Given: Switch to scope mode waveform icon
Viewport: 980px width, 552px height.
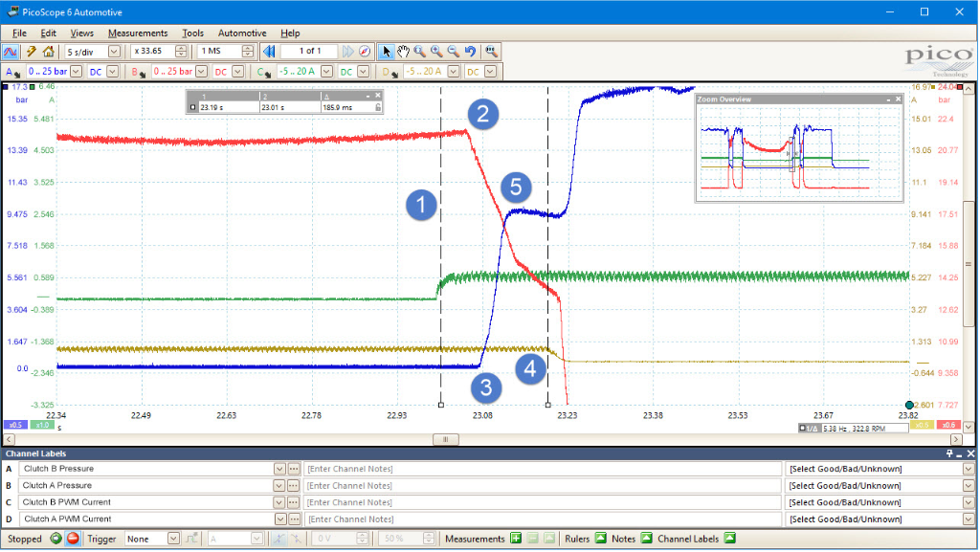Looking at the screenshot, I should [11, 52].
